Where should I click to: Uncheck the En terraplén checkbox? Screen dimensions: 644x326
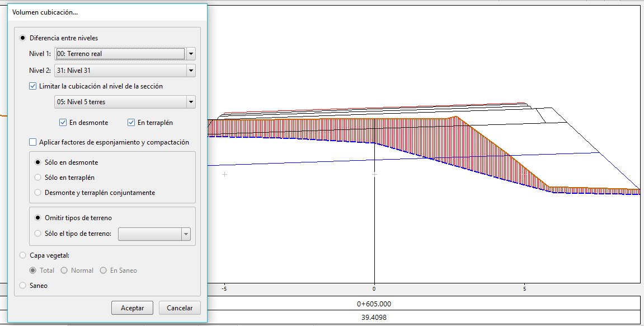[131, 123]
